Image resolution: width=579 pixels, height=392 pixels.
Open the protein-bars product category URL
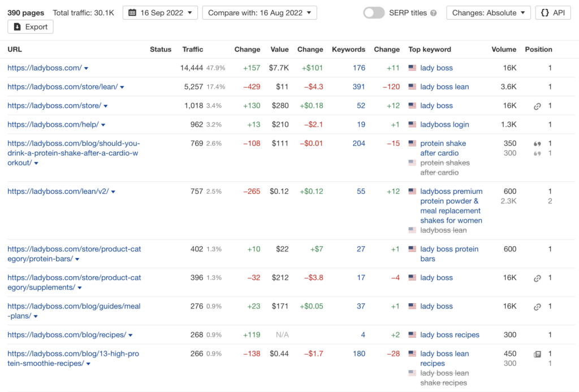[74, 254]
